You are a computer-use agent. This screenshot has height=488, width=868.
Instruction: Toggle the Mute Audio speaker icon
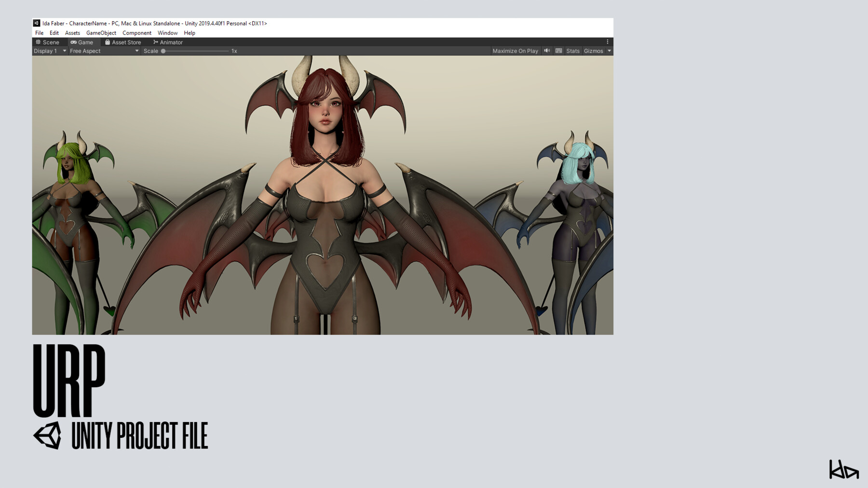(x=547, y=51)
